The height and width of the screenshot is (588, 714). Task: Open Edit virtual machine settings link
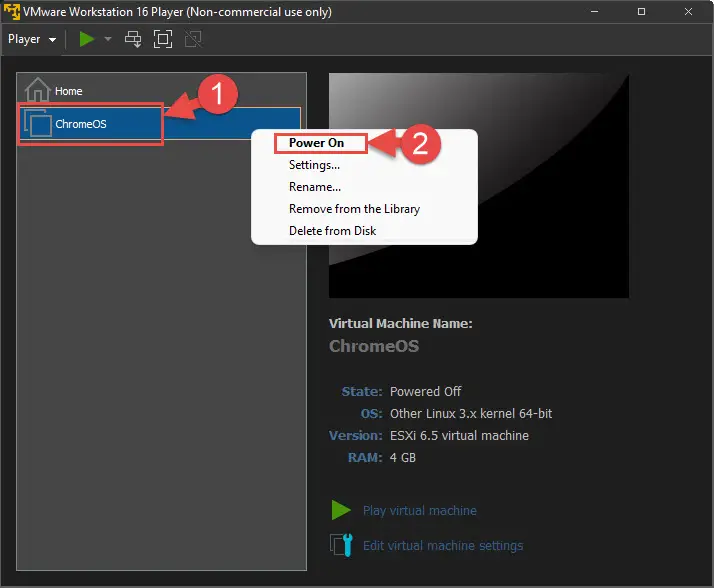[443, 546]
